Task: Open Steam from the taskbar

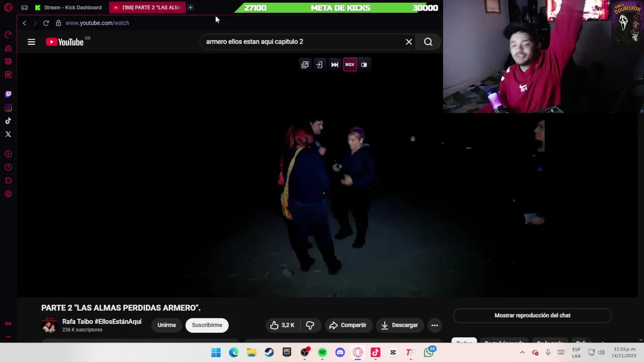Action: coord(269,353)
